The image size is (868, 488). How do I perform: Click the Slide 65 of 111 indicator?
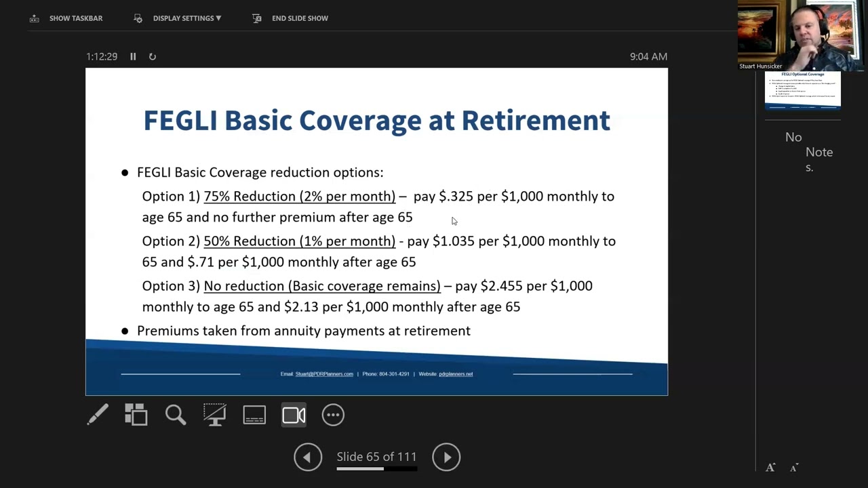(377, 457)
